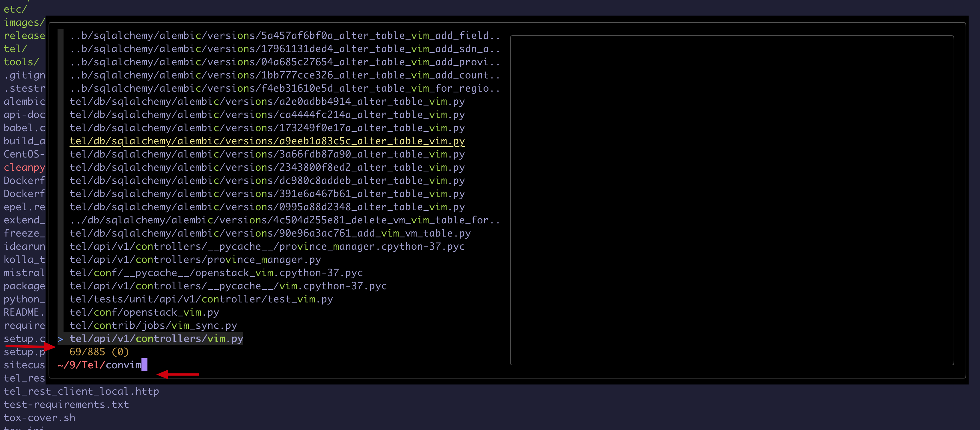This screenshot has height=430, width=980.
Task: Expand the etc/ directory
Action: click(x=15, y=9)
